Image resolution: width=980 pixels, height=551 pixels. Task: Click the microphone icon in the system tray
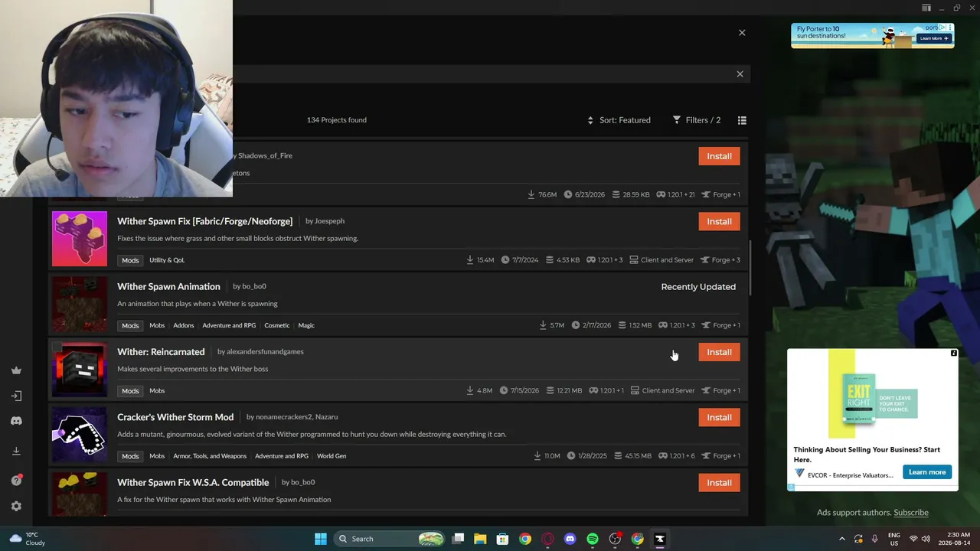874,539
